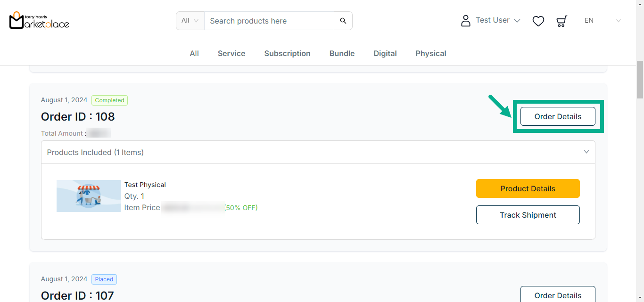Click the yellow Product Details button
644x302 pixels.
[528, 188]
